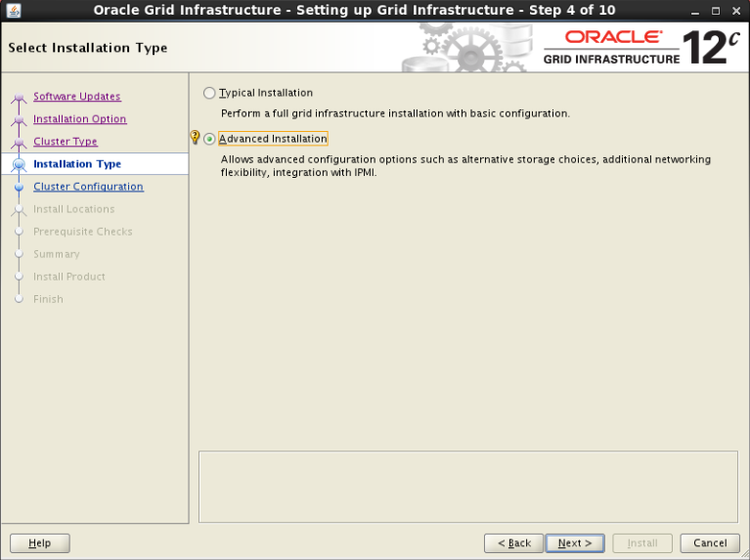Click the Select Installation Type heading
The height and width of the screenshot is (560, 750).
click(88, 48)
